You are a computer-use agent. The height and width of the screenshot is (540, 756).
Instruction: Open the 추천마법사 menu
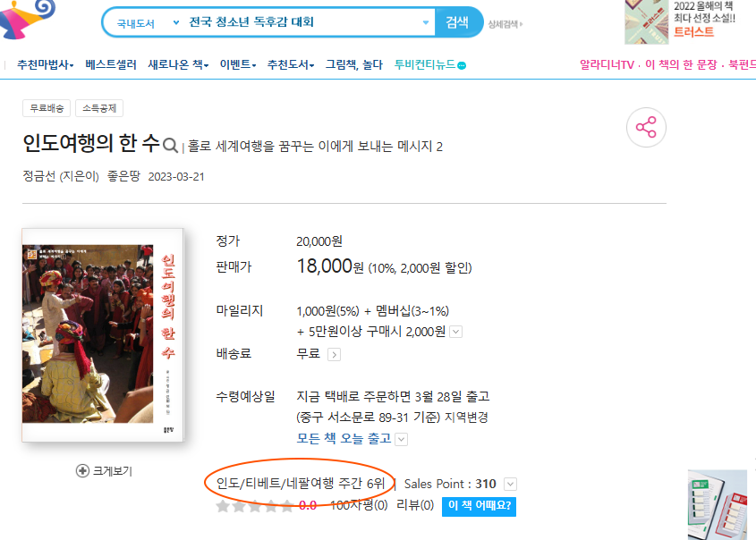click(45, 64)
